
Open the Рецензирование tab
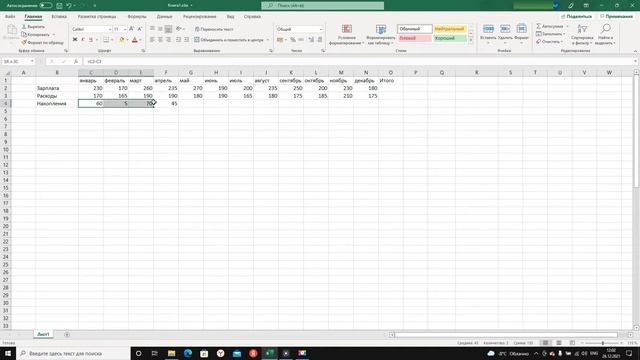click(x=200, y=17)
